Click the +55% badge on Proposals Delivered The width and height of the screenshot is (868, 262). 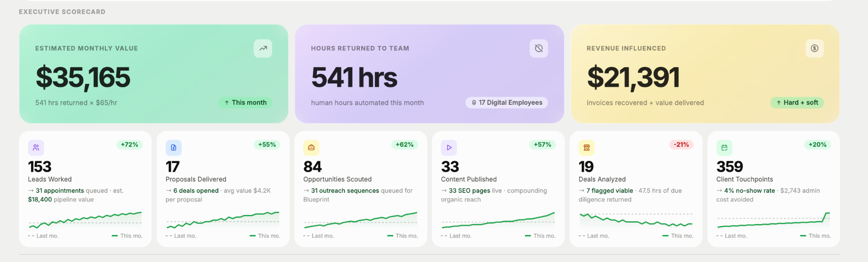tap(267, 145)
